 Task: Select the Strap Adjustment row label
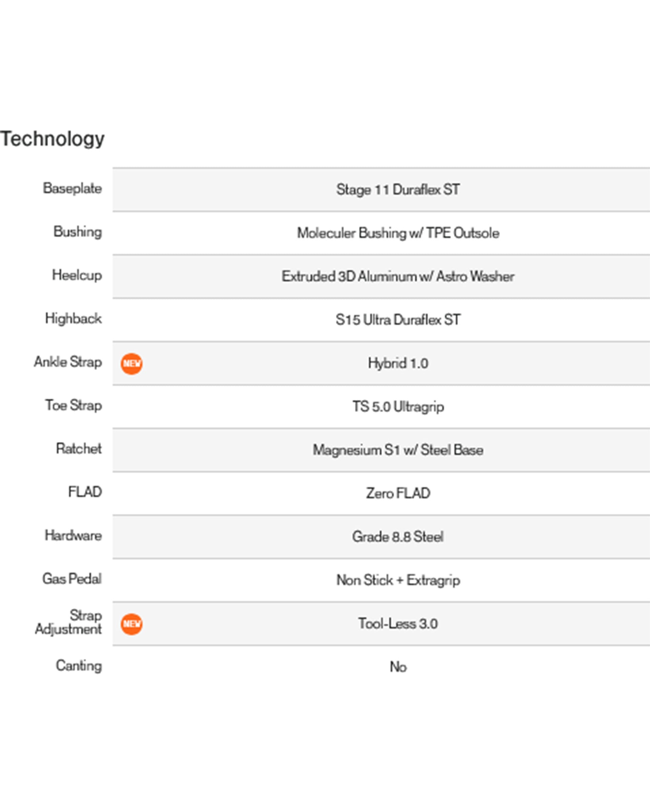pos(69,622)
